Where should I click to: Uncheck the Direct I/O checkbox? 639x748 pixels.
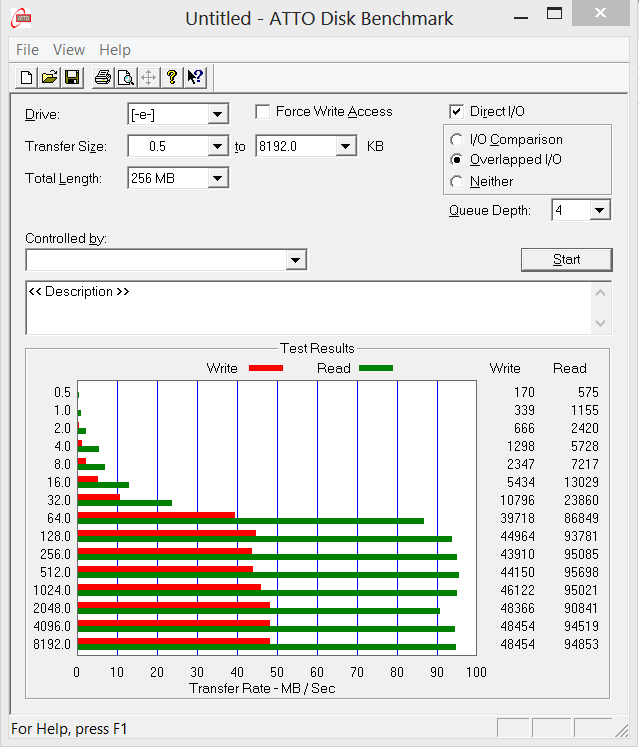pos(457,112)
